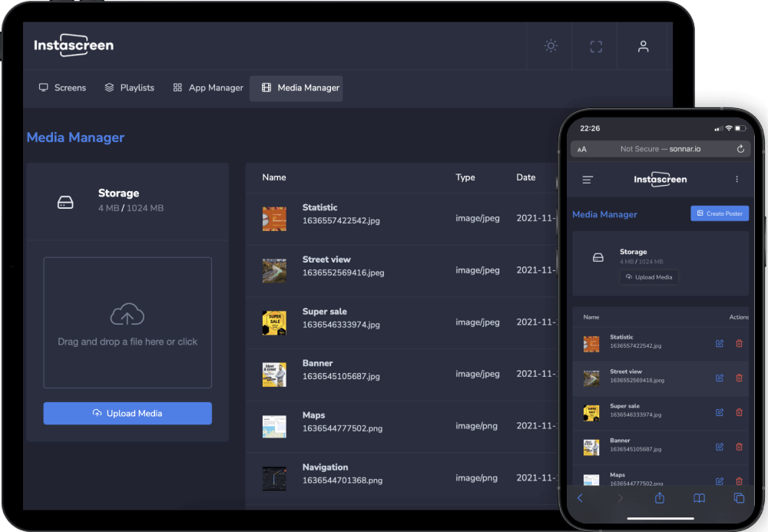Switch to the Playlists tab
The image size is (768, 532).
pyautogui.click(x=130, y=88)
